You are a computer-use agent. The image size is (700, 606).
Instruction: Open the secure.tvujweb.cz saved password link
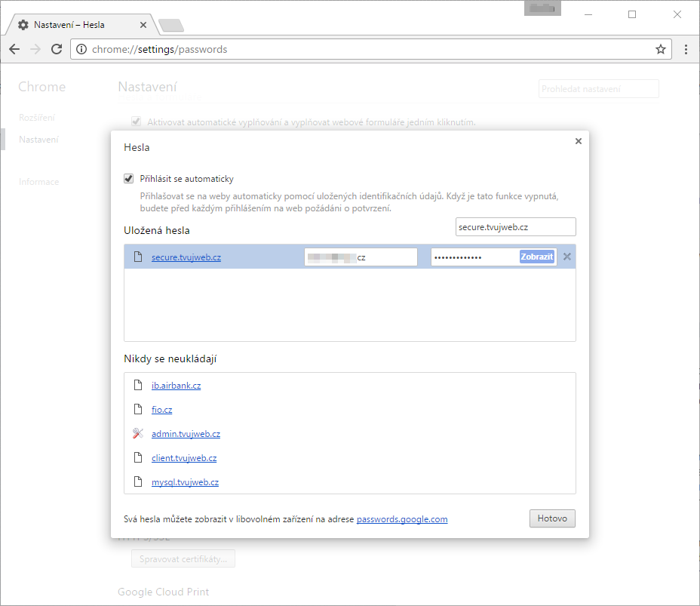tap(186, 257)
